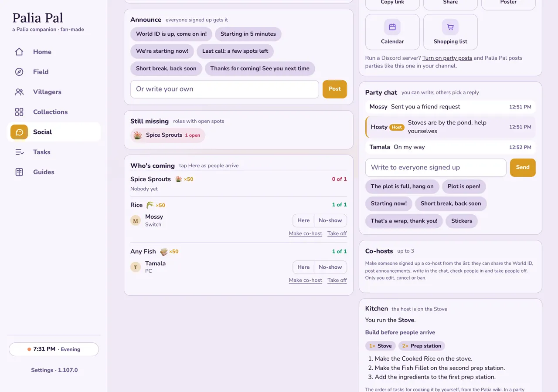Image resolution: width=558 pixels, height=392 pixels.
Task: Post 'World ID is up, come on in!' announcement
Action: tap(171, 34)
